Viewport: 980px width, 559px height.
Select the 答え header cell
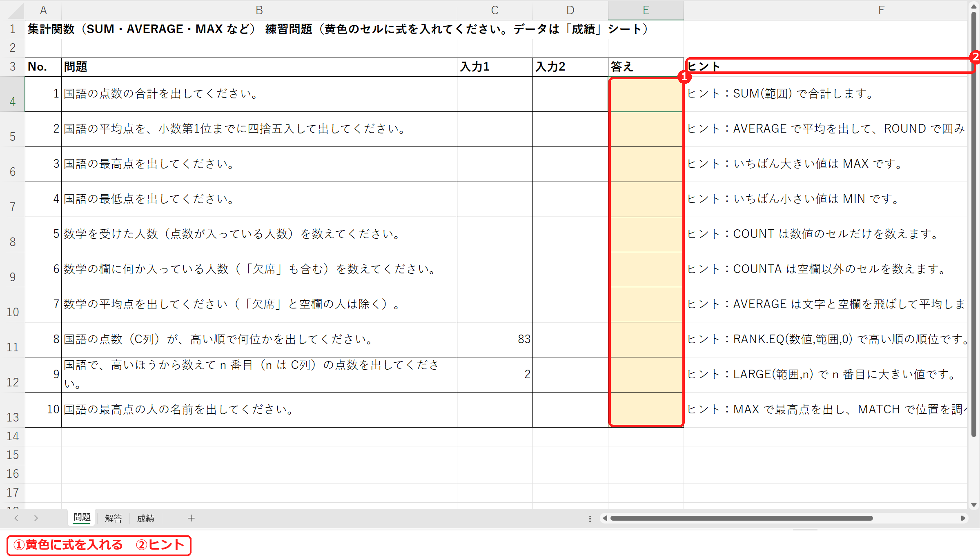[x=646, y=67]
